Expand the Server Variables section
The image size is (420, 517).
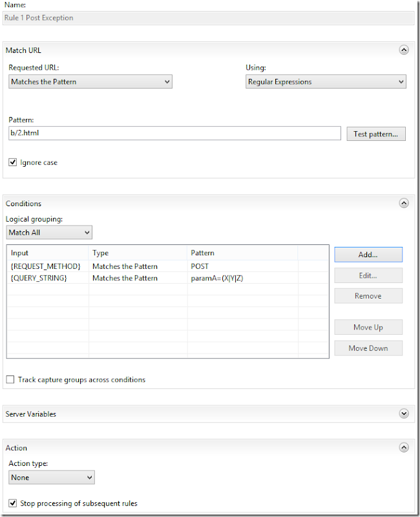pos(404,414)
